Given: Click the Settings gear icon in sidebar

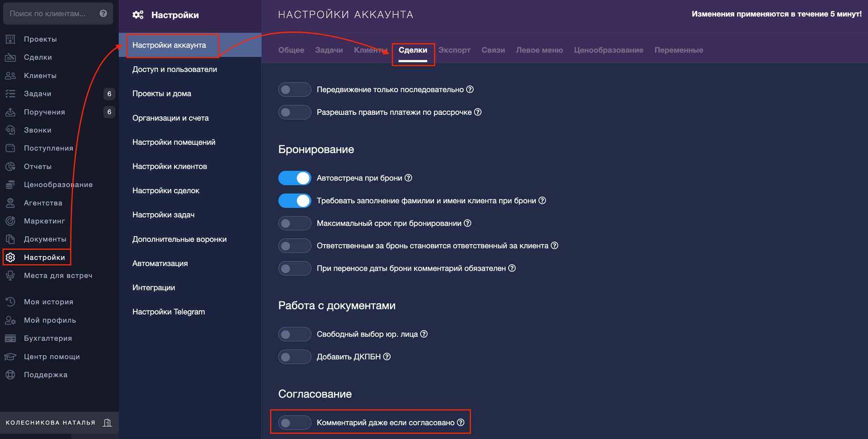Looking at the screenshot, I should (10, 258).
